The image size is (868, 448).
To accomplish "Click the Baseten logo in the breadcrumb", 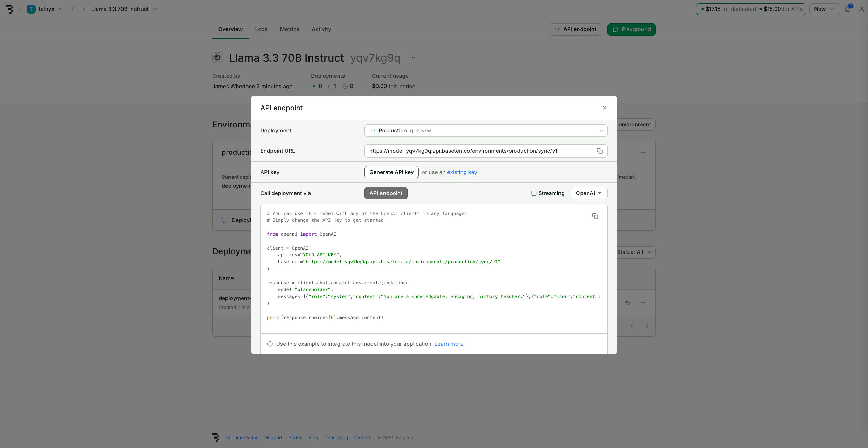I will point(9,9).
